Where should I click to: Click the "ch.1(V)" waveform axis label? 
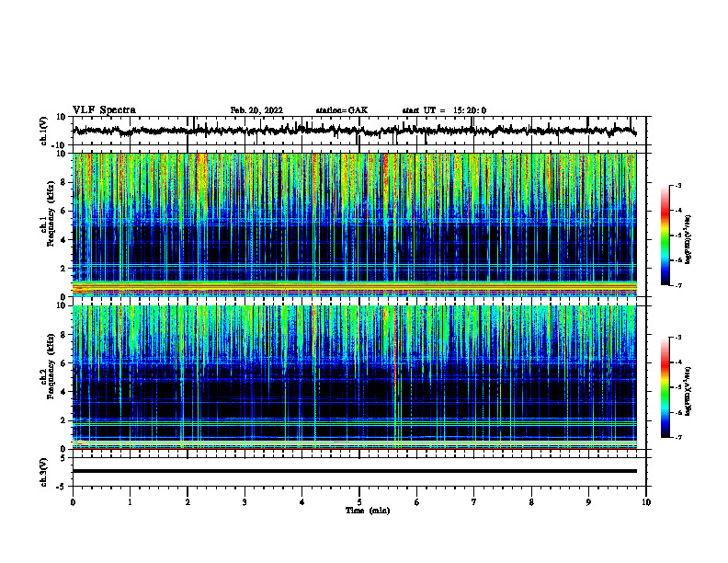43,131
